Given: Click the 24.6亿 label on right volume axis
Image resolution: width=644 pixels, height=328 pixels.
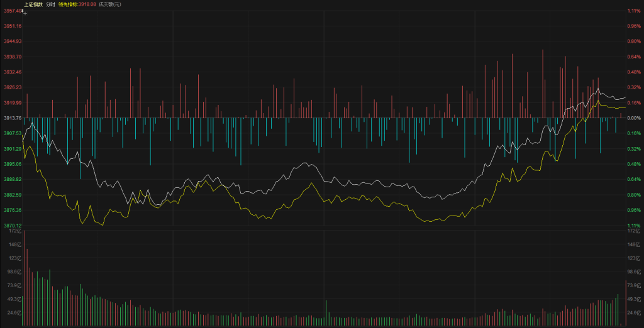Looking at the screenshot, I should coord(633,312).
